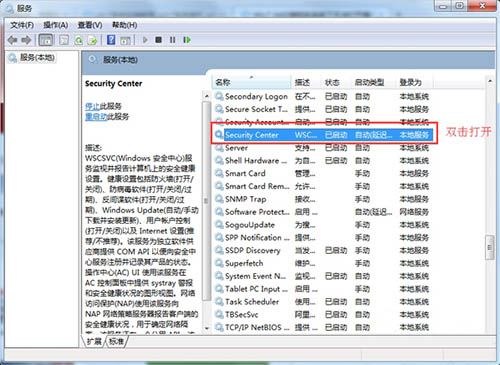Go back with the toolbar back arrow
Image resolution: width=500 pixels, height=365 pixels.
(x=12, y=40)
